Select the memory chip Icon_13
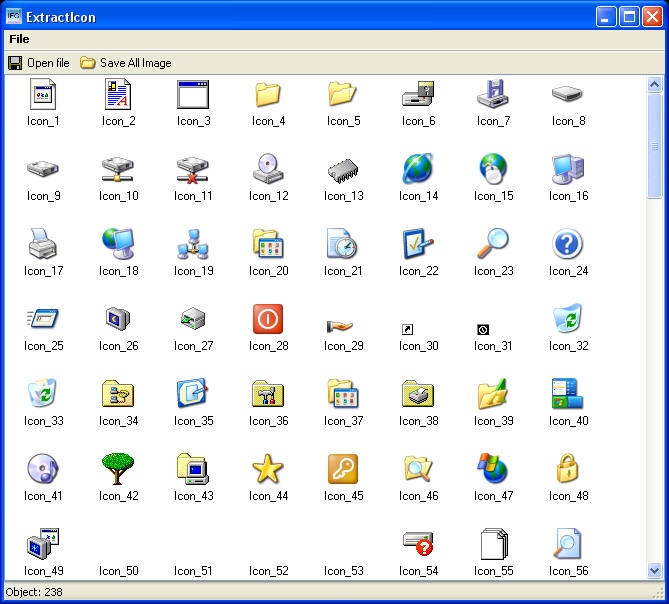Screen dimensions: 669x604 (x=343, y=170)
